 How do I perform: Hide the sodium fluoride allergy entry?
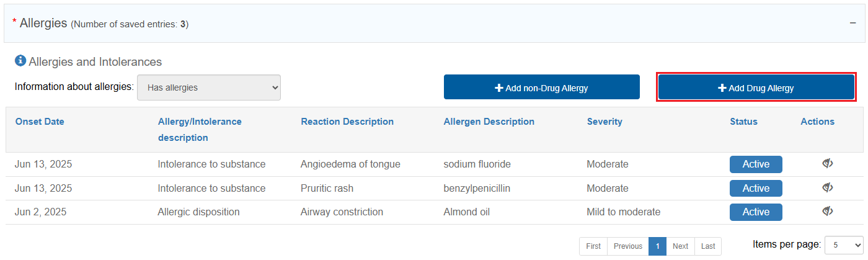pos(827,164)
